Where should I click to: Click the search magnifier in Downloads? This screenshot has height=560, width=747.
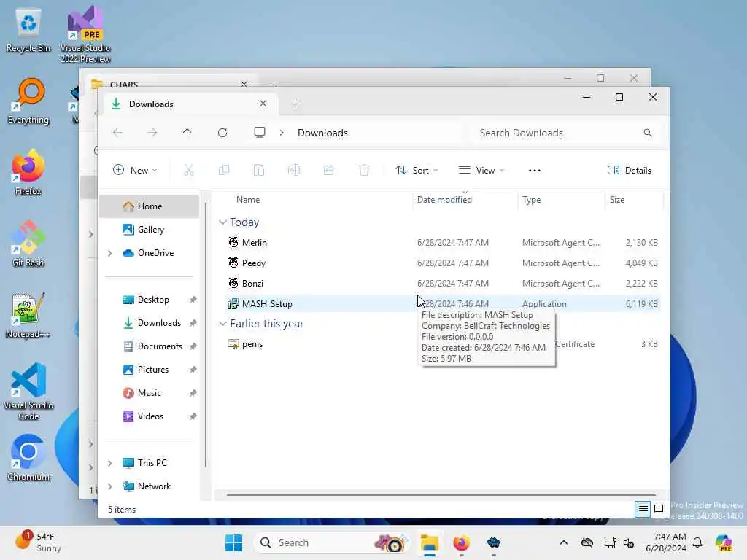(648, 133)
